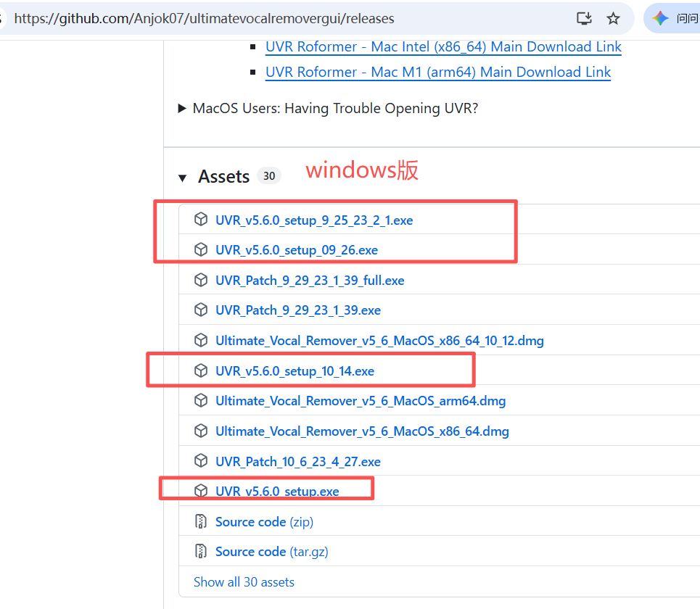Download UVR_v5.6.0_setup_10_14.exe
The image size is (700, 609).
295,371
